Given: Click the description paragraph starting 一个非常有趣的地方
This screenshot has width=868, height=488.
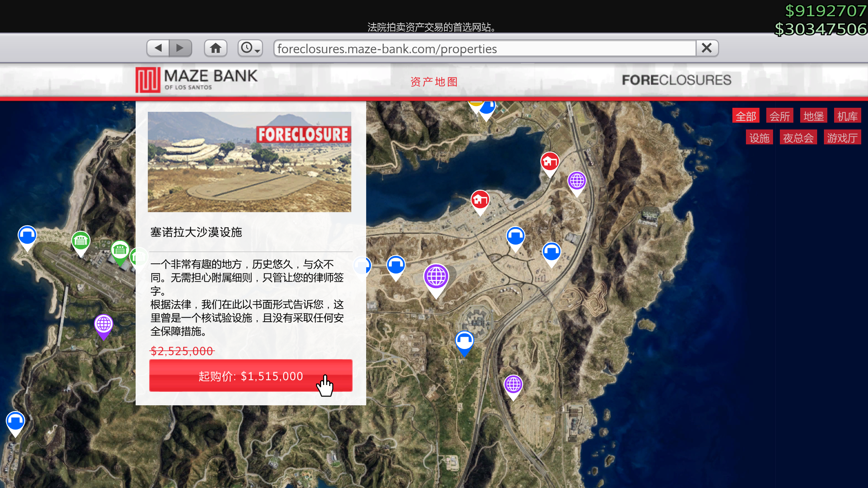Looking at the screenshot, I should tap(247, 298).
